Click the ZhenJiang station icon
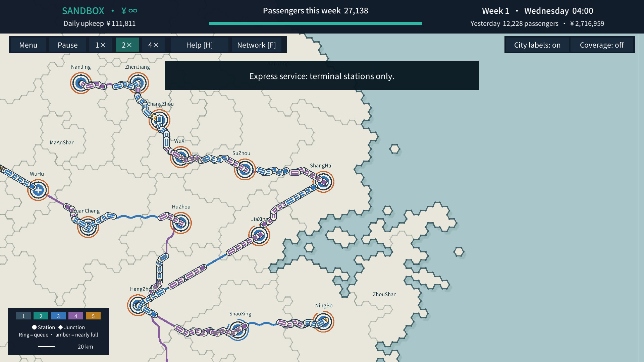 pos(138,83)
